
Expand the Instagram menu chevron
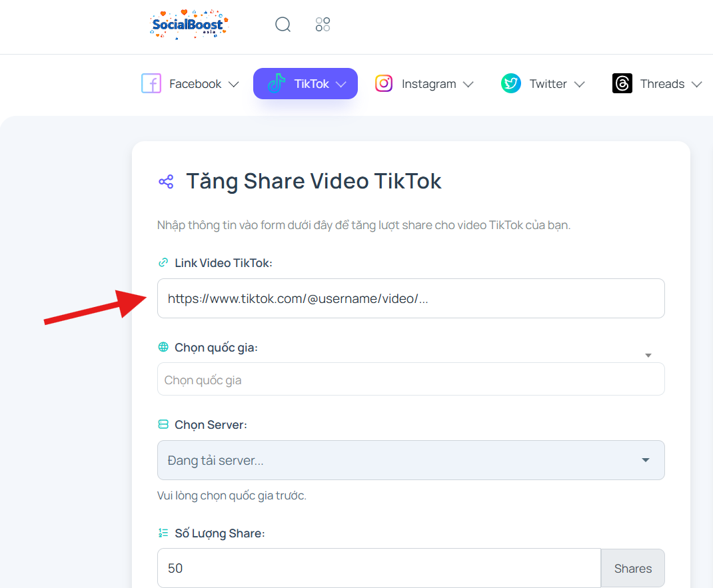tap(468, 85)
